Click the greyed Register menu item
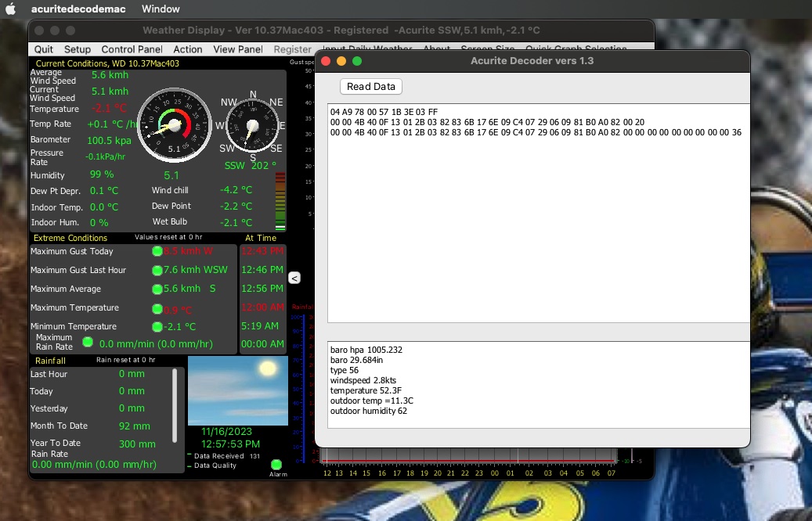The height and width of the screenshot is (521, 812). pyautogui.click(x=293, y=49)
